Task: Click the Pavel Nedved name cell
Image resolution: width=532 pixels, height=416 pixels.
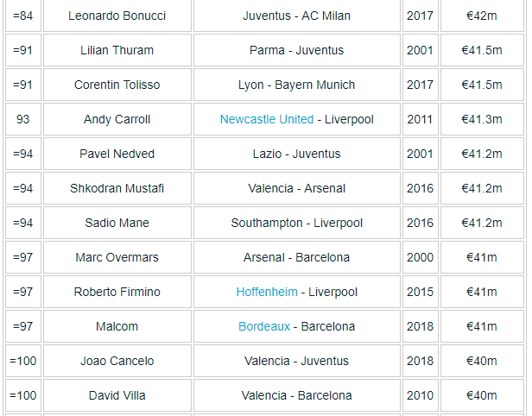Action: coord(117,154)
